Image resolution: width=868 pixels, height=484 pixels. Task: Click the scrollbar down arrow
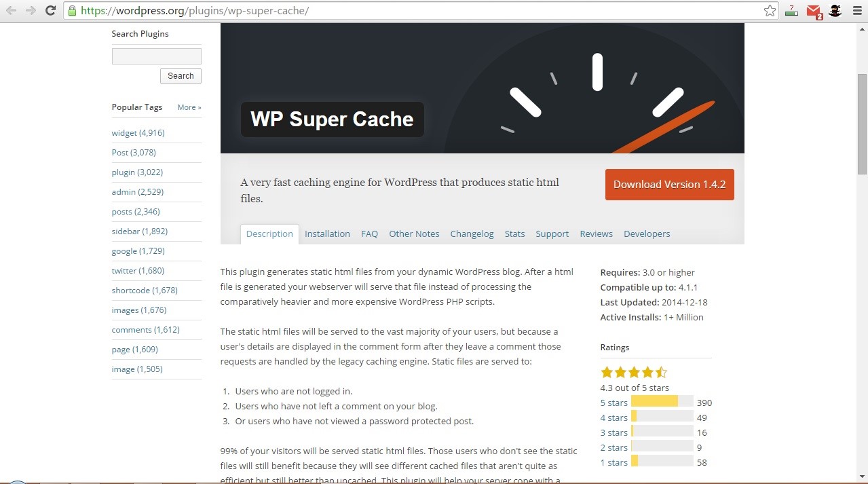tap(862, 477)
